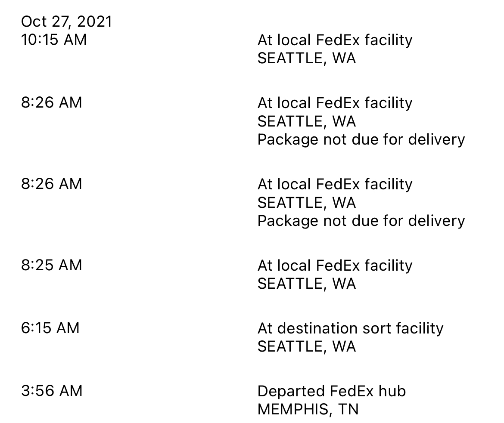This screenshot has width=504, height=423.
Task: Select the 8:25 AM timestamp
Action: 51,265
